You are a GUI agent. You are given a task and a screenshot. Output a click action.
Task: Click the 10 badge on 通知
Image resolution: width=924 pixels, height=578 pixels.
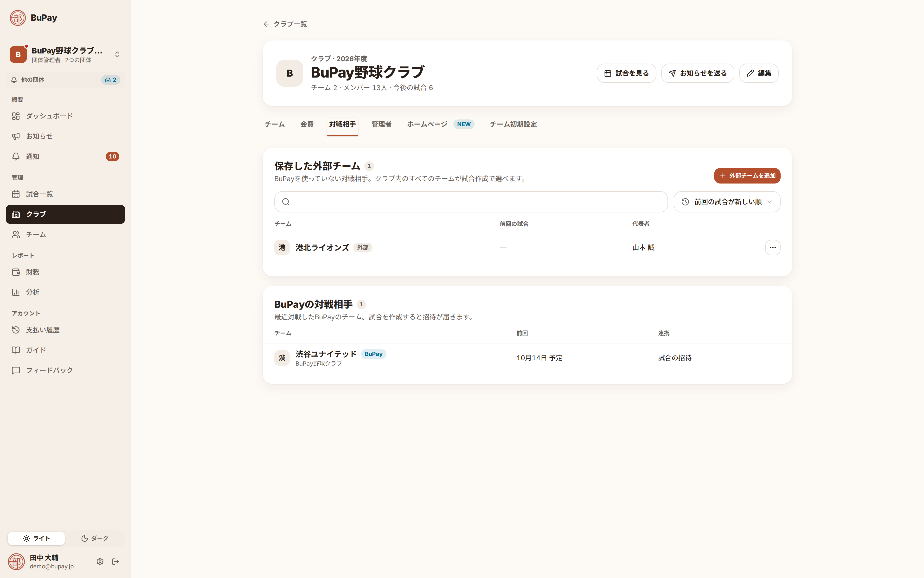(x=112, y=156)
